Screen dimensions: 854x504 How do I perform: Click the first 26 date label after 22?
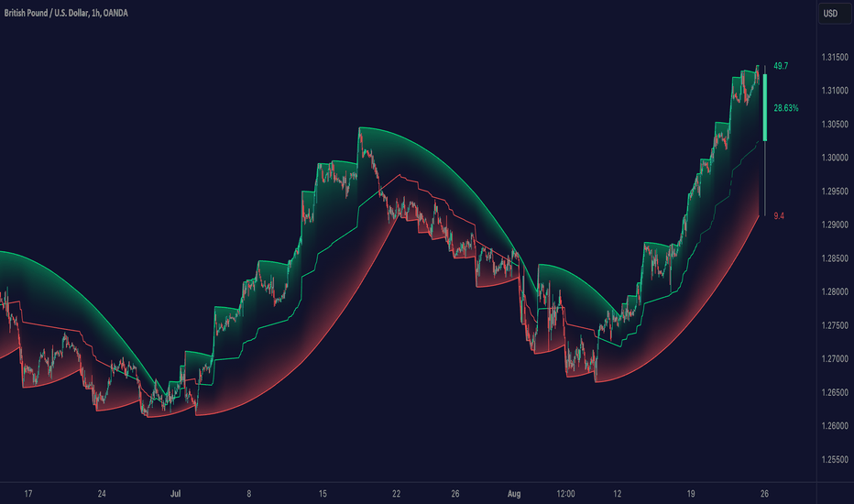pyautogui.click(x=455, y=494)
